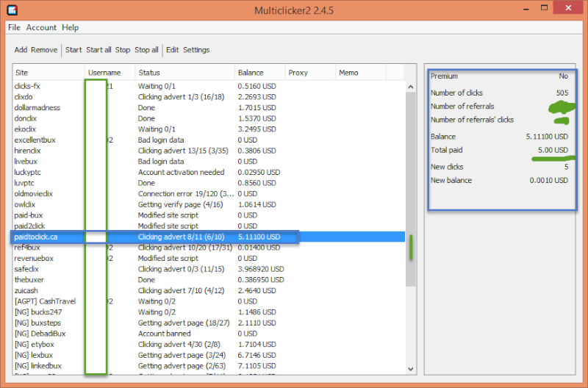The width and height of the screenshot is (588, 388).
Task: Select the [NG] lexbux row
Action: (209, 356)
